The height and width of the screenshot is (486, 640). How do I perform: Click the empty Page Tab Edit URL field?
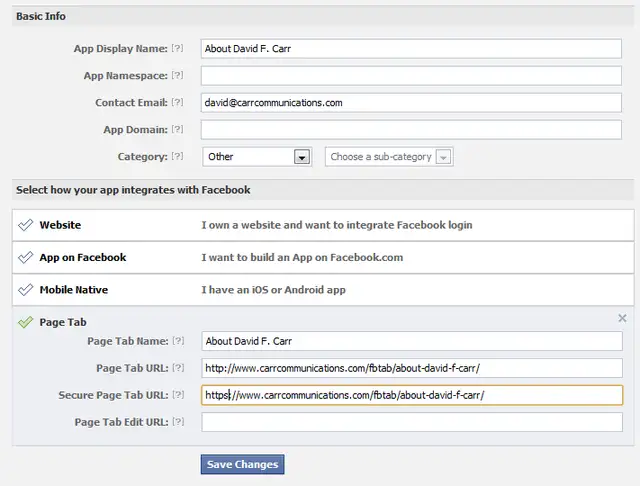coord(412,422)
